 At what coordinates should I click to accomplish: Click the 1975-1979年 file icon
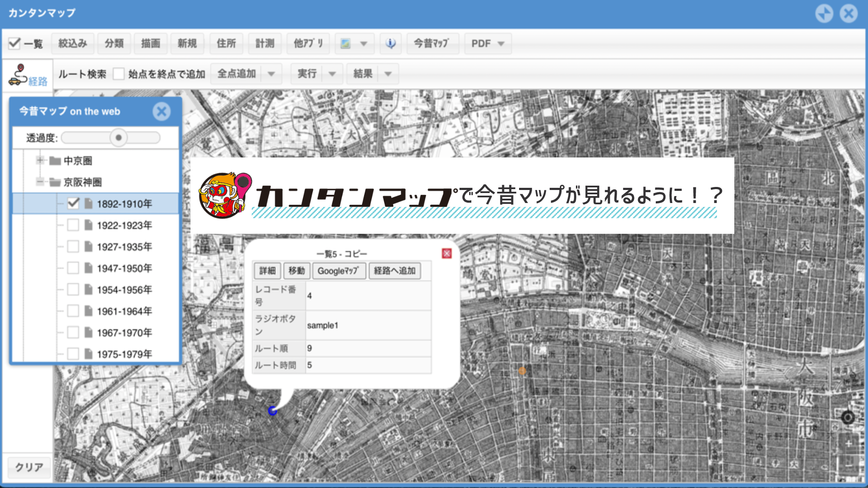coord(89,354)
